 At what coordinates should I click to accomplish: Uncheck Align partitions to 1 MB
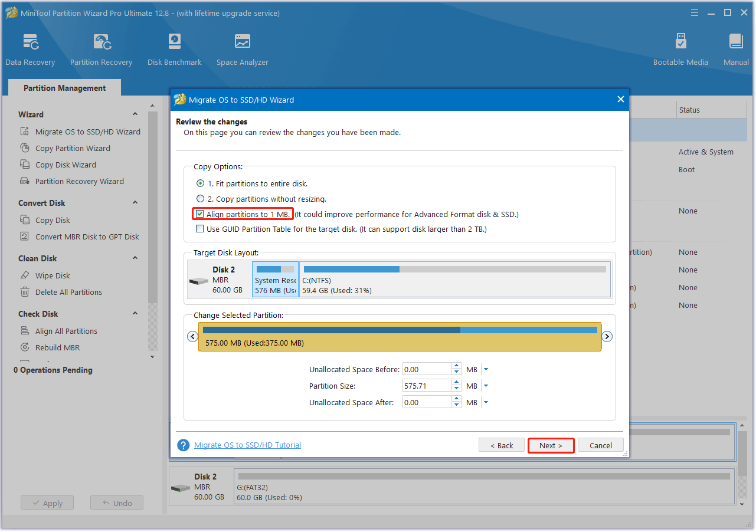[200, 214]
